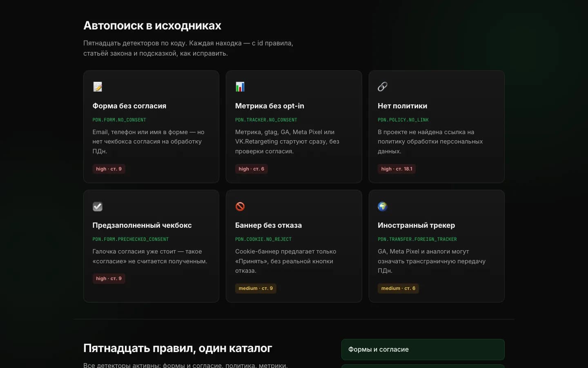Click the high · ст. 18.1 severity badge
Screen dimensions: 588x368
pyautogui.click(x=396, y=169)
